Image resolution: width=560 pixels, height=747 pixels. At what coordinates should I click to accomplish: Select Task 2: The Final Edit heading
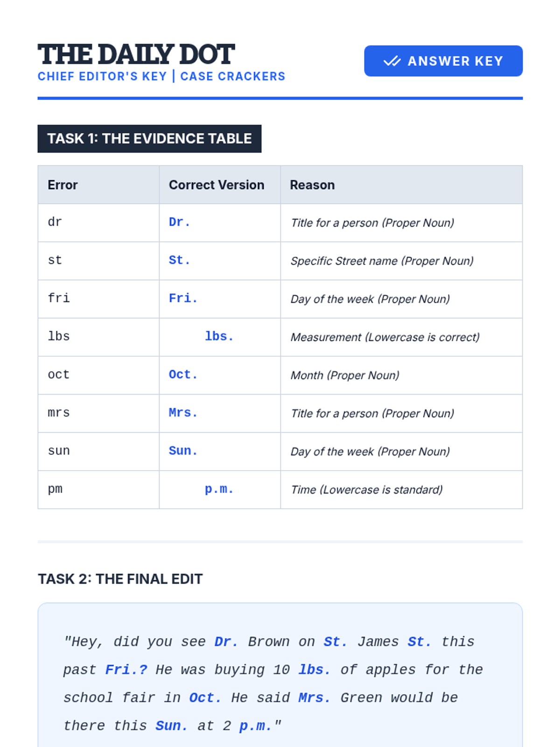click(120, 579)
